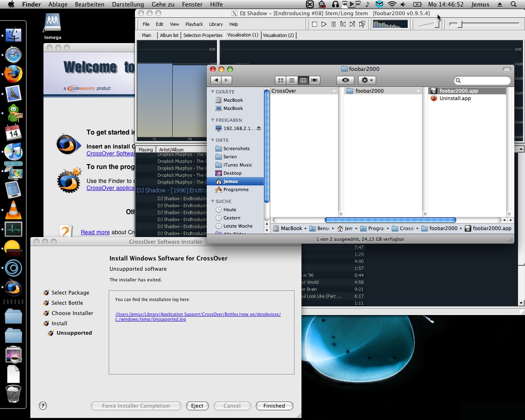Screen dimensions: 525x420
Task: Click the Play button in foobar2000
Action: pyautogui.click(x=324, y=24)
